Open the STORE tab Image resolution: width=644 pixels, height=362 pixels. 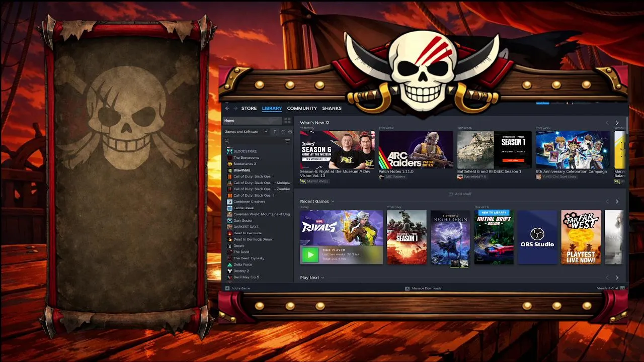(x=249, y=108)
